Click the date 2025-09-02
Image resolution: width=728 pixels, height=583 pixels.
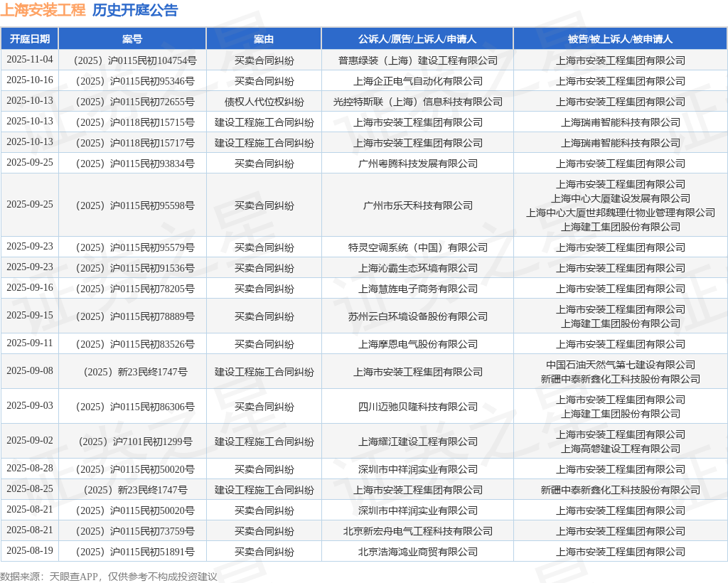coord(30,441)
